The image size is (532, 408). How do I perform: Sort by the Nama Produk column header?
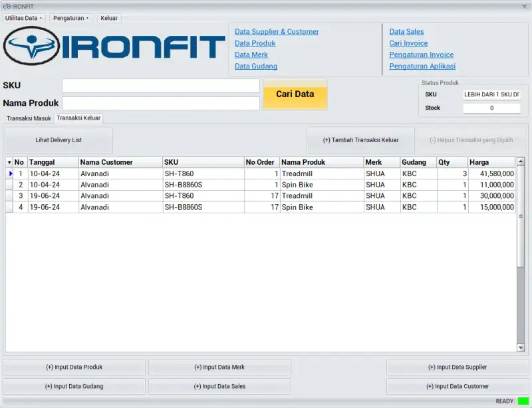pos(322,162)
